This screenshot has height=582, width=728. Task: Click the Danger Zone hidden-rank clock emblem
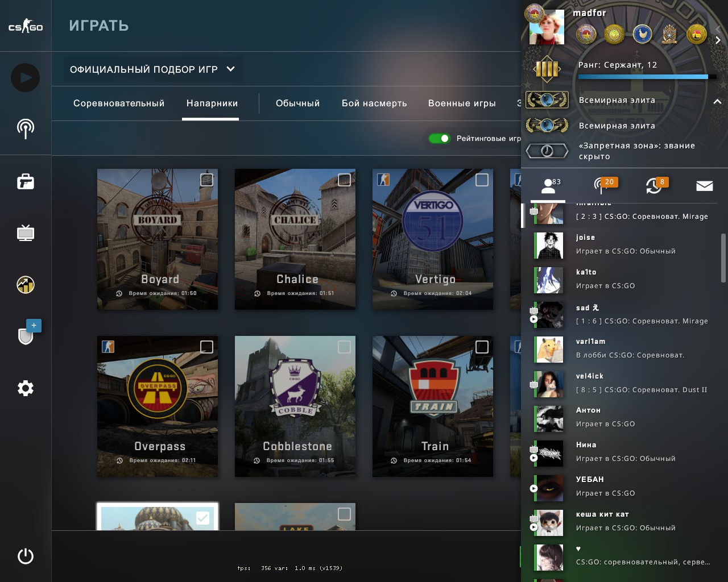point(547,151)
